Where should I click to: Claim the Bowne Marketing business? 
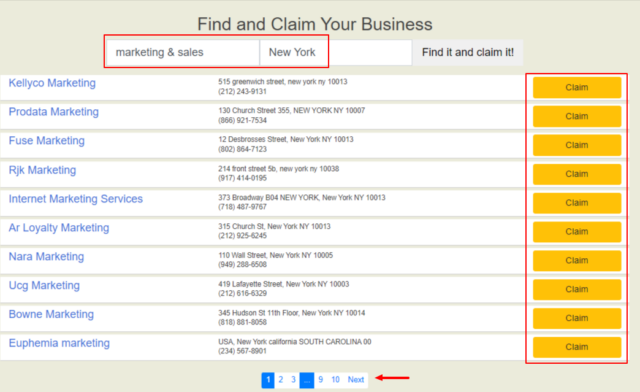577,318
